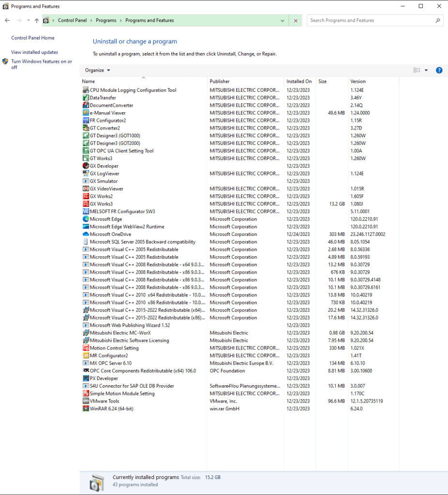The width and height of the screenshot is (448, 495).
Task: Click the Simple Motion Module Setting icon
Action: [86, 393]
